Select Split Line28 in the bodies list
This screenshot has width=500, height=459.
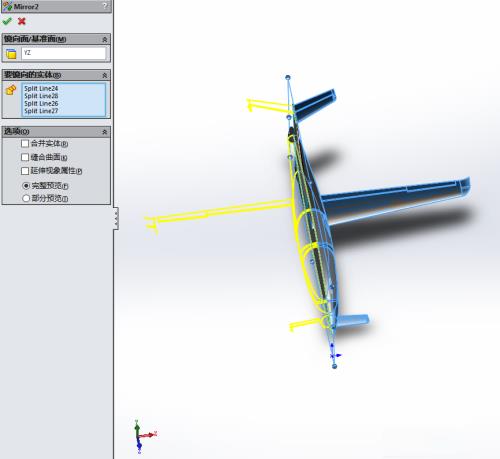pos(41,96)
